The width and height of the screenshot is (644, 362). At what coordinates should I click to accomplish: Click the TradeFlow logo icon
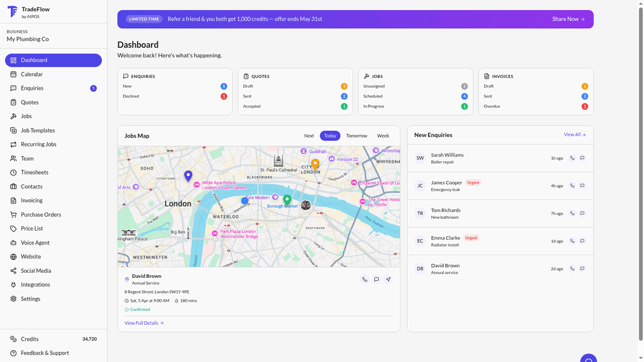[13, 11]
